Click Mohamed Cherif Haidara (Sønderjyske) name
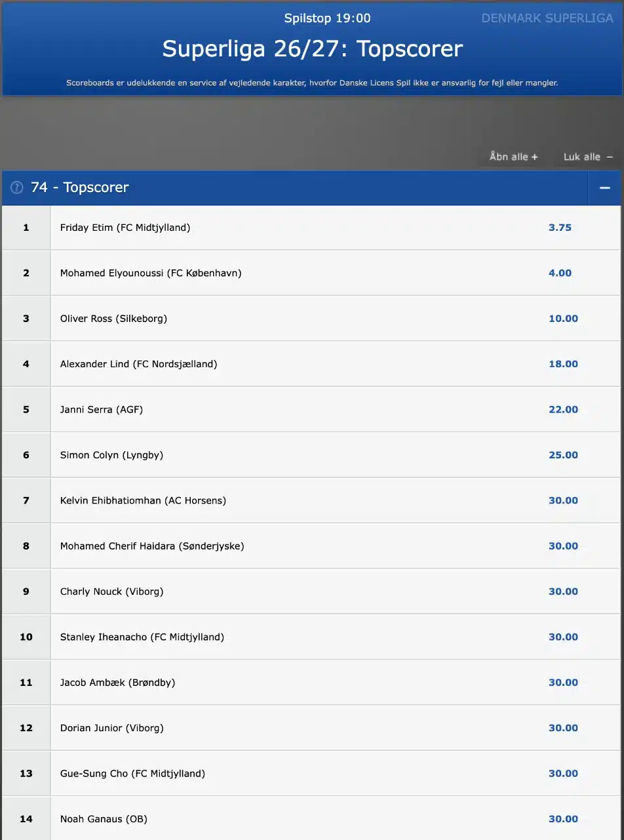This screenshot has height=840, width=624. pyautogui.click(x=152, y=546)
